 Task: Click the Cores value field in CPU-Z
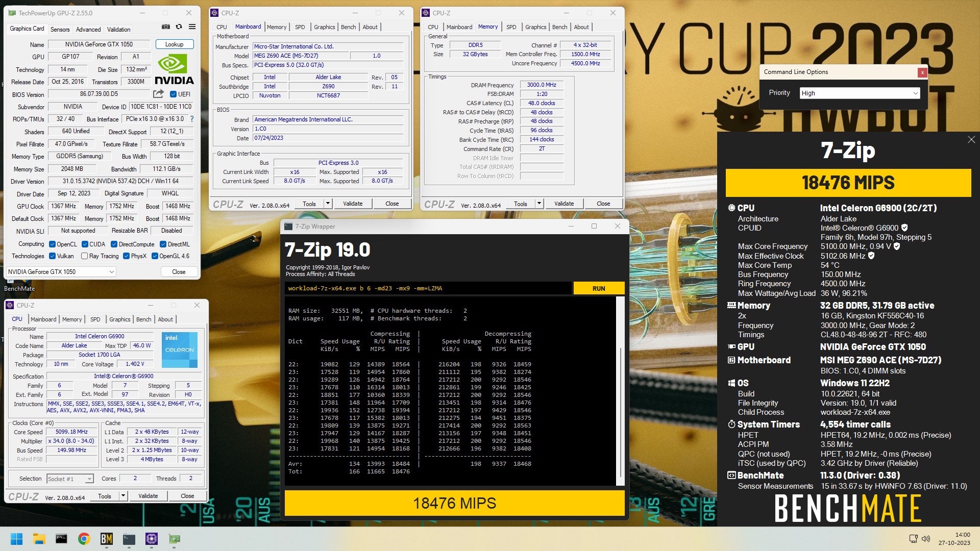point(135,479)
